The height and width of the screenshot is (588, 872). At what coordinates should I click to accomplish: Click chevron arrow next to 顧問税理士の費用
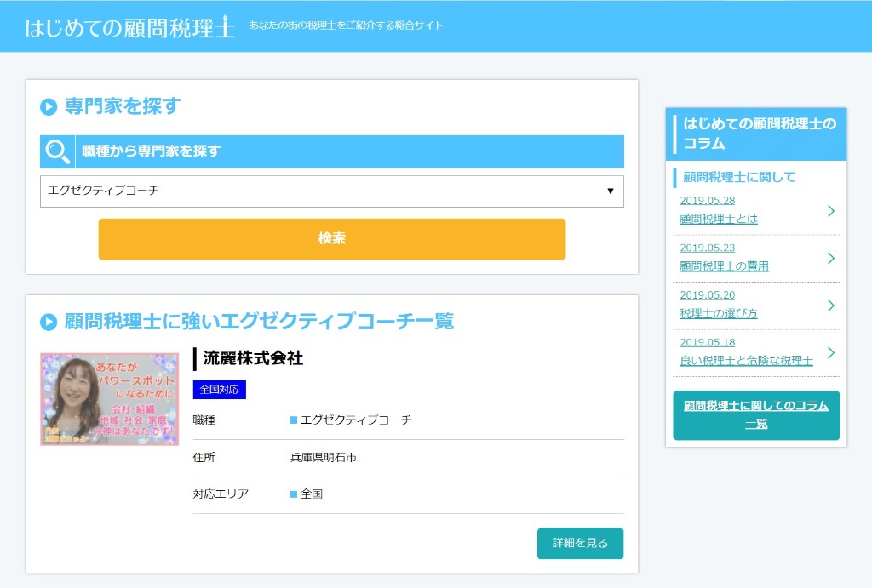coord(830,259)
